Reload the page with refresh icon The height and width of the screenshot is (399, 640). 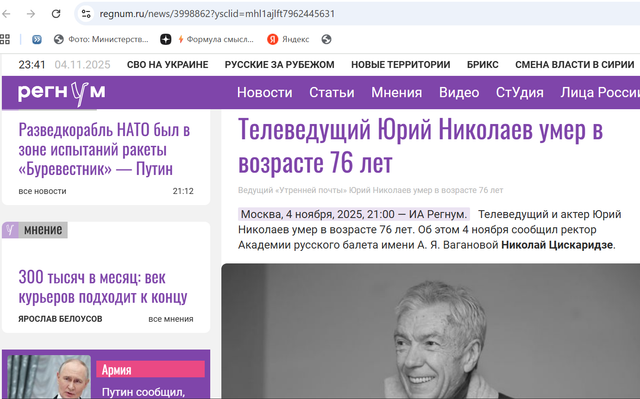56,14
